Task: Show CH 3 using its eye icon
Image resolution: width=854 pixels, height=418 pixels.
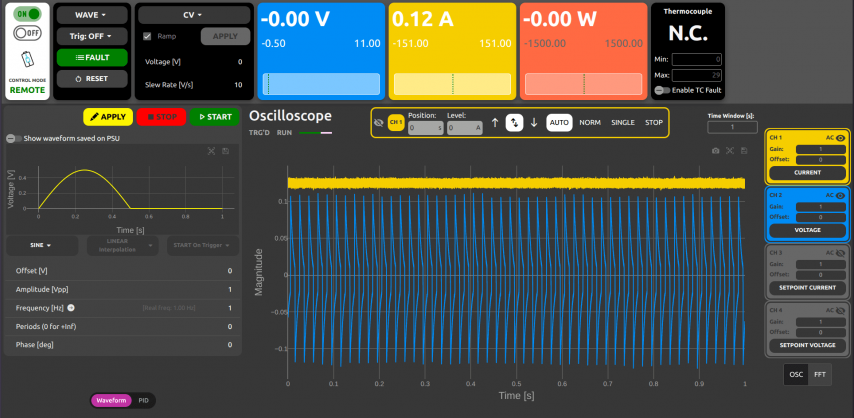Action: (x=840, y=253)
